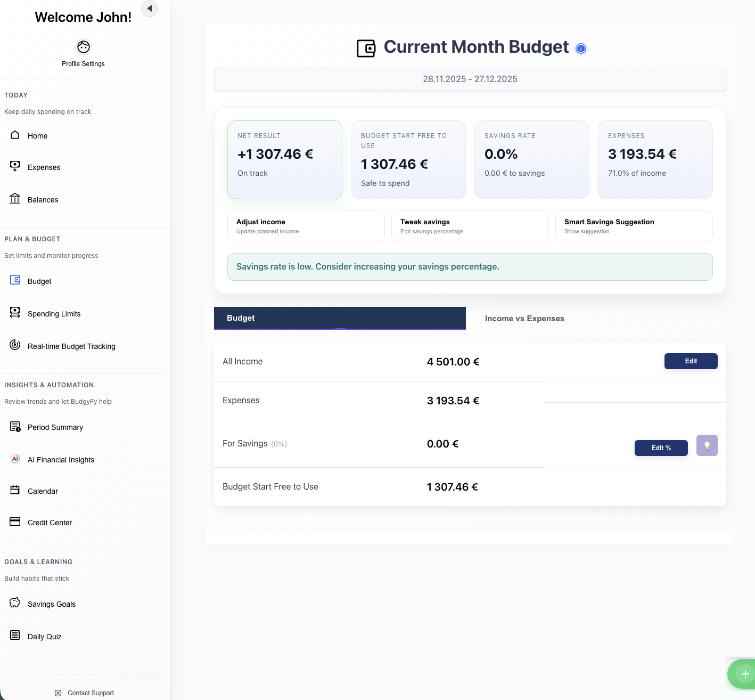Open Spending Limits via its icon

(x=14, y=313)
